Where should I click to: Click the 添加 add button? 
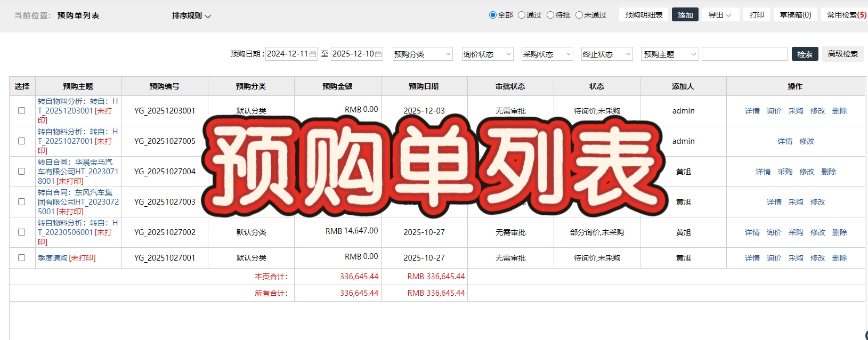(685, 15)
